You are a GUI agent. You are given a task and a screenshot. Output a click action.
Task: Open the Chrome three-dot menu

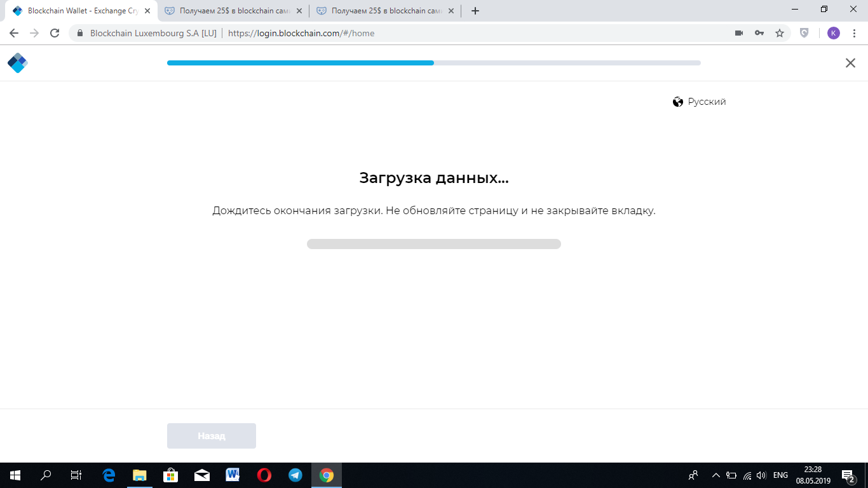[854, 33]
